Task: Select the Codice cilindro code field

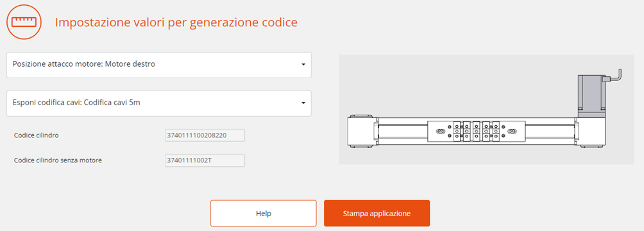Action: pos(205,135)
